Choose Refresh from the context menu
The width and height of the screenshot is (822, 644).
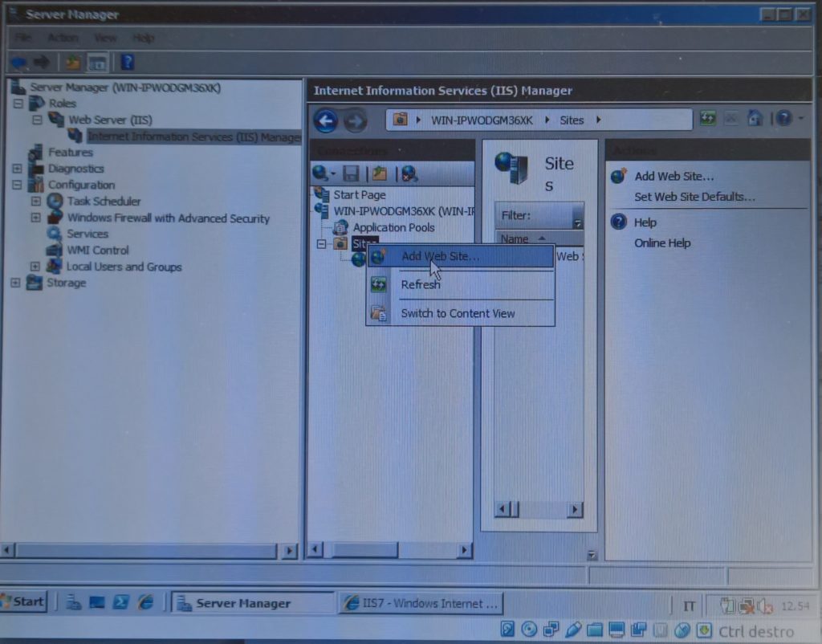[461, 285]
